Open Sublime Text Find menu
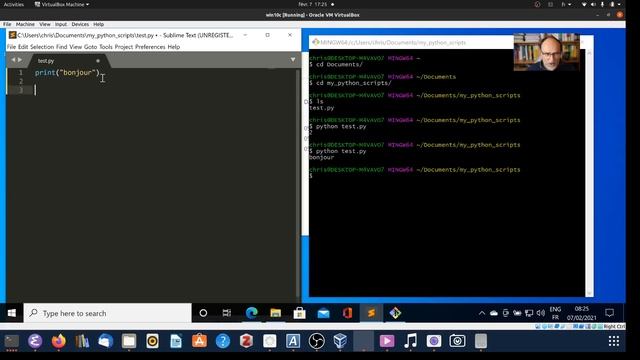The image size is (640, 360). tap(62, 47)
